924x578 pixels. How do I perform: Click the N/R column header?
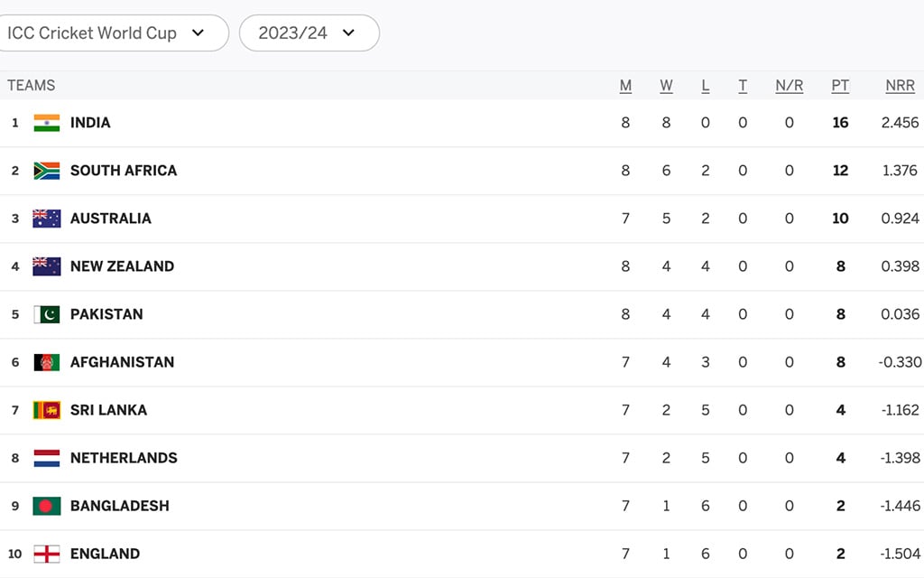point(789,86)
